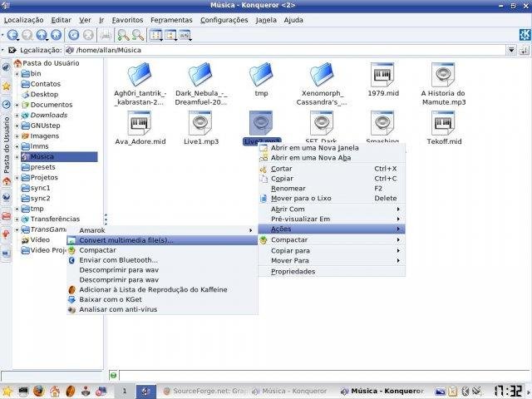
Task: Go up one directory with Up arrow icon
Action: (x=42, y=35)
